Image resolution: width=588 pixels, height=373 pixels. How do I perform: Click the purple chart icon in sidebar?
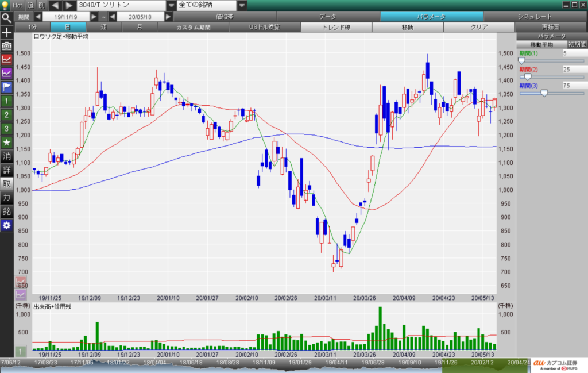6,73
